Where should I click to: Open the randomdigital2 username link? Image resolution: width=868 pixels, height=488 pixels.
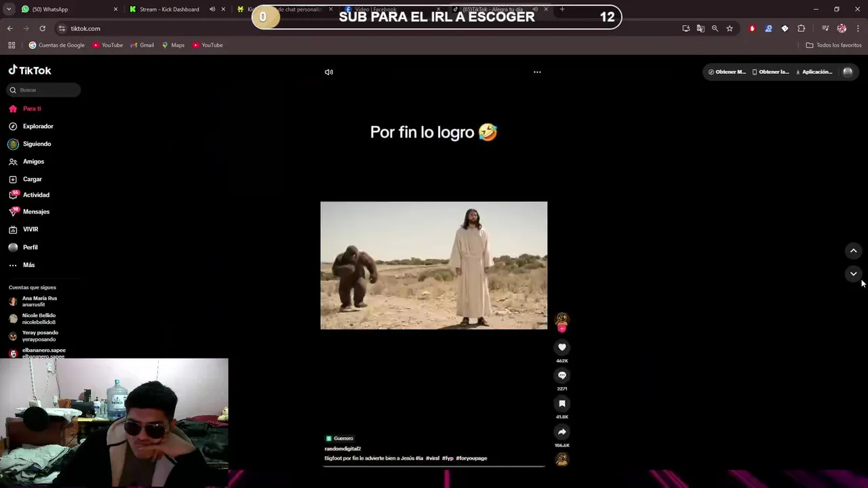[x=342, y=449]
